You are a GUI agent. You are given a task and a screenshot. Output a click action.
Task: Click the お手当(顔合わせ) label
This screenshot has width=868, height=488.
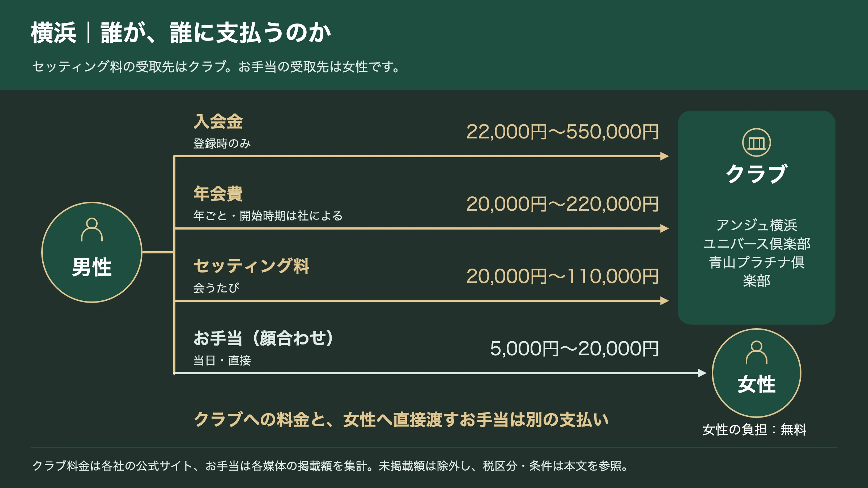(x=263, y=338)
